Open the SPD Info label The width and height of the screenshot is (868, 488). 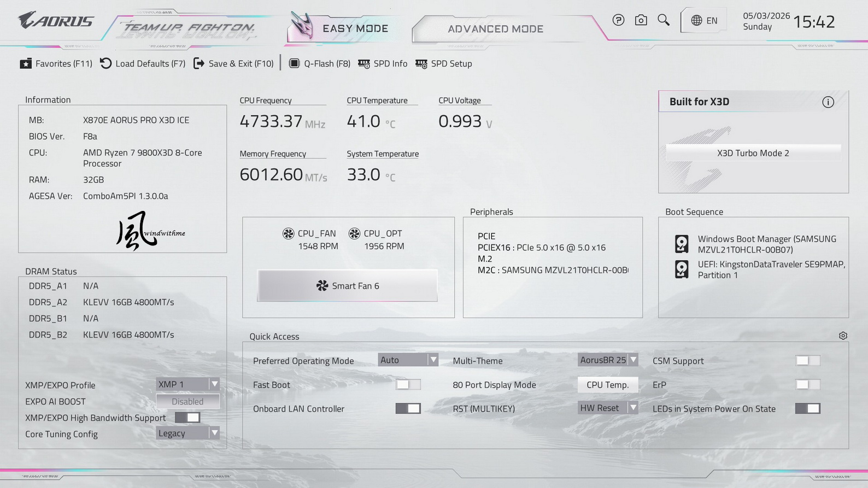point(390,63)
